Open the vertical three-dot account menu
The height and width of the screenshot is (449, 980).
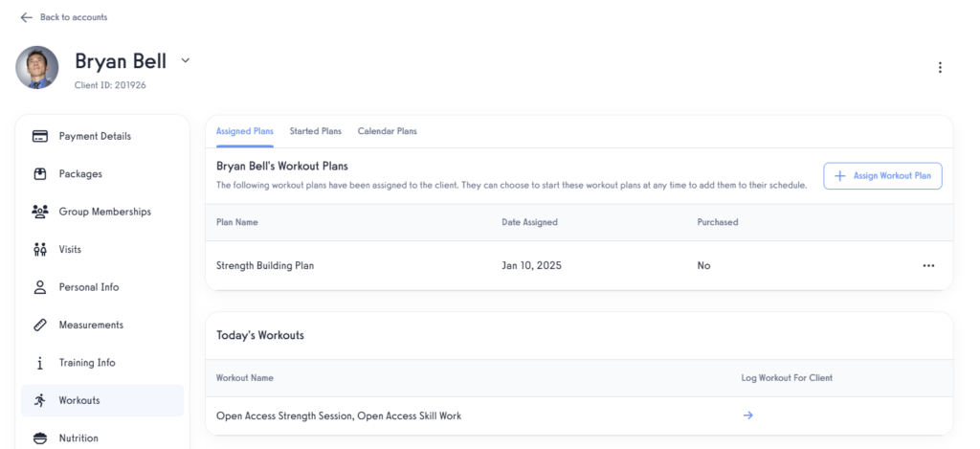[940, 67]
